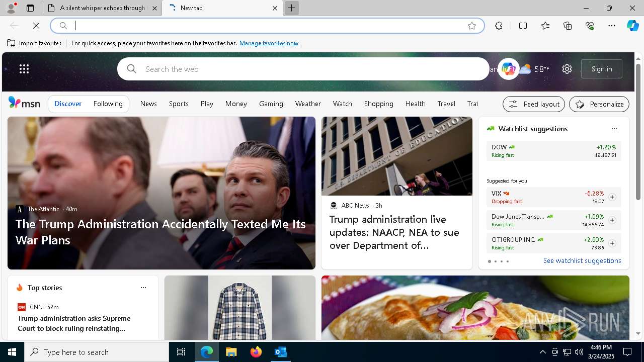Open the DOW stock row
Image resolution: width=644 pixels, height=362 pixels.
point(554,151)
